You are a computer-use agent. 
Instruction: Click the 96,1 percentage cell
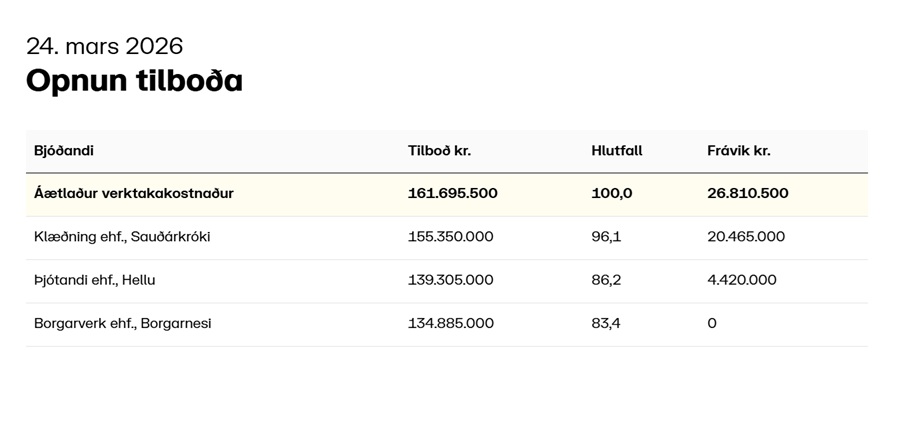tap(606, 237)
